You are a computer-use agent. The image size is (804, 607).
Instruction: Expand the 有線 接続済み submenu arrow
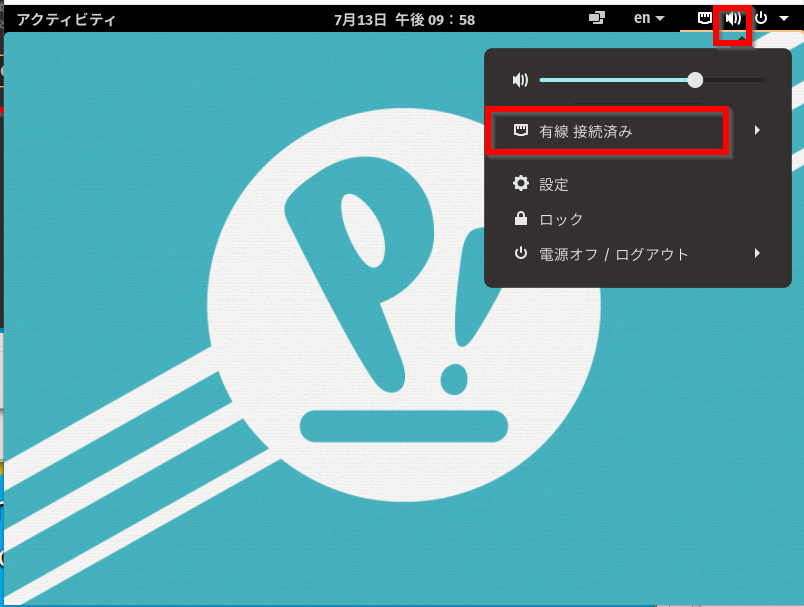click(757, 130)
